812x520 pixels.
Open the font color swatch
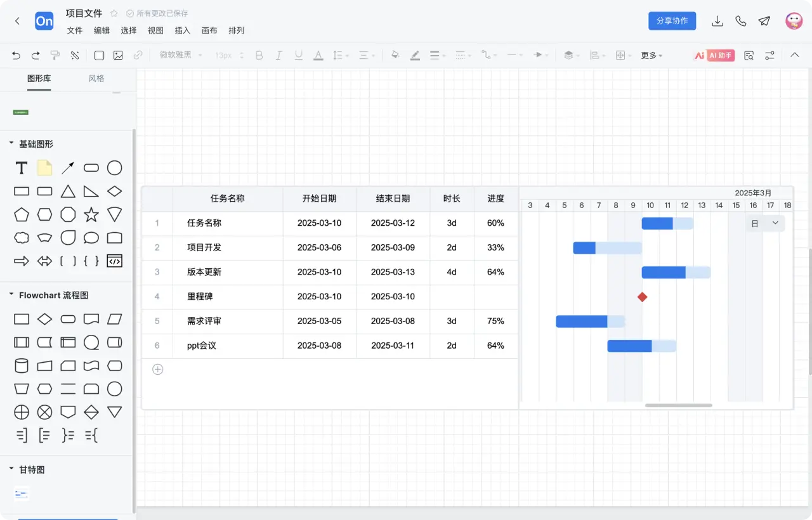pyautogui.click(x=318, y=55)
